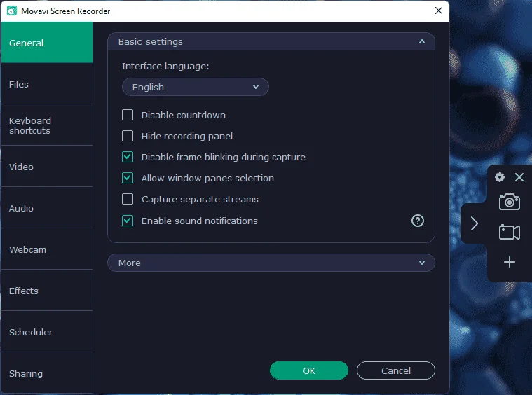Select the General tab
The image size is (532, 395).
[47, 43]
